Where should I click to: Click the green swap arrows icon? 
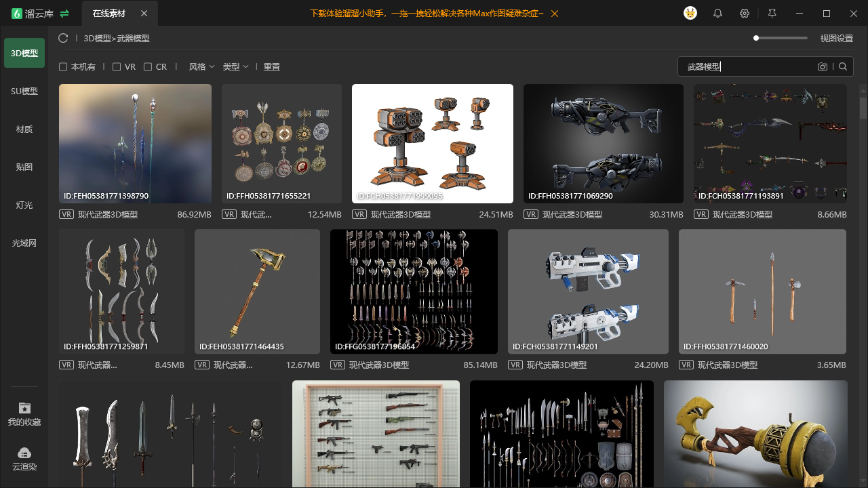[64, 14]
